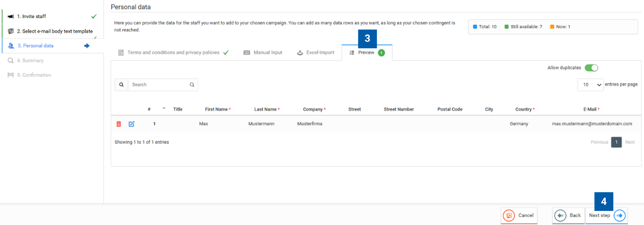Click the Still available: 7 legend entry

point(523,27)
